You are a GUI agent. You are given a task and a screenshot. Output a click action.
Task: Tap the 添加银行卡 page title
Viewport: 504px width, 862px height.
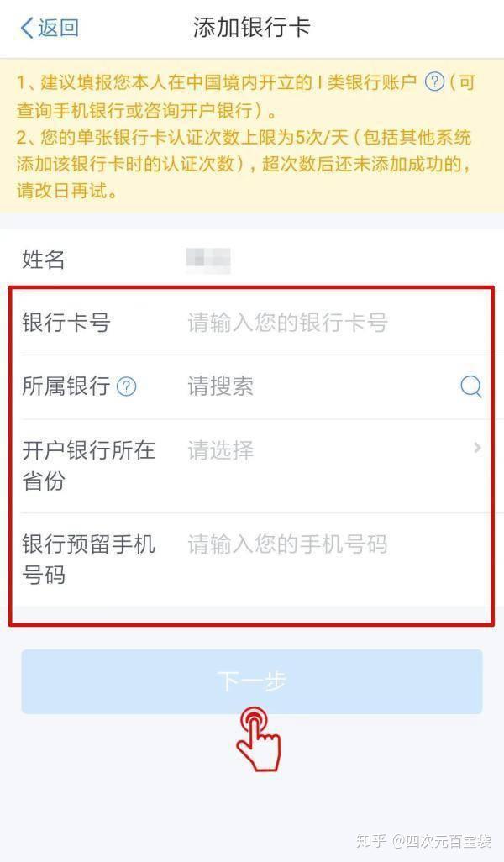pyautogui.click(x=252, y=28)
